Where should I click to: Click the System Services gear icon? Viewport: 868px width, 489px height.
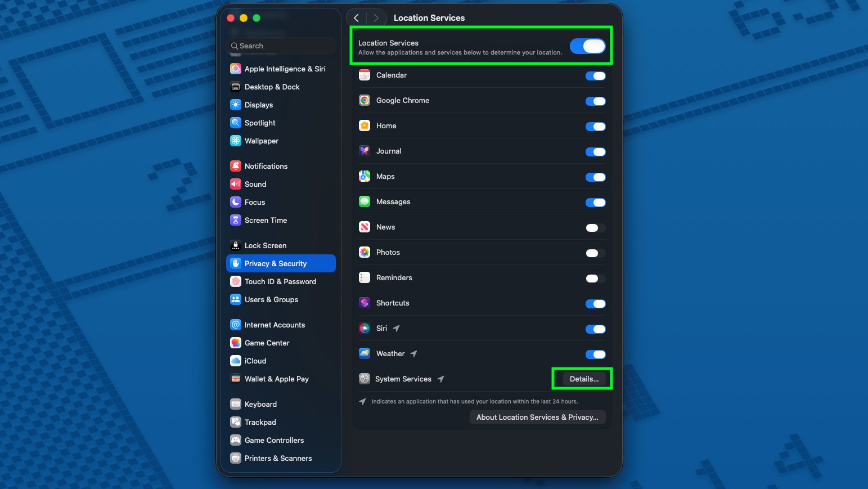(x=365, y=379)
